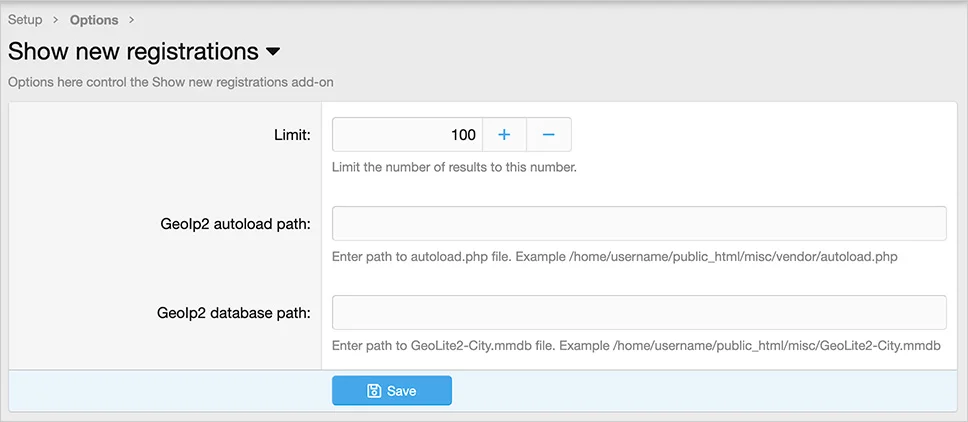Click the "Limit the number of results" hint

coord(454,167)
